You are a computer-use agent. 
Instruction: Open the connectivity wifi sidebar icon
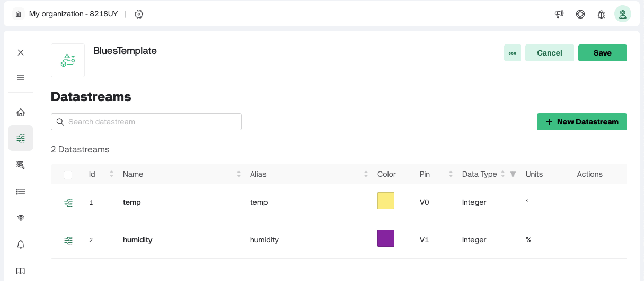pyautogui.click(x=21, y=217)
